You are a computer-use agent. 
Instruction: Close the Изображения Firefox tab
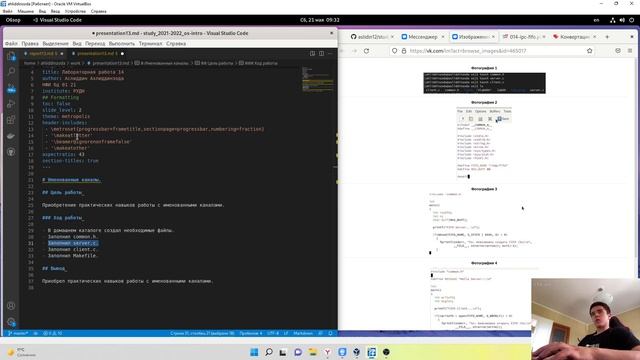(x=493, y=37)
